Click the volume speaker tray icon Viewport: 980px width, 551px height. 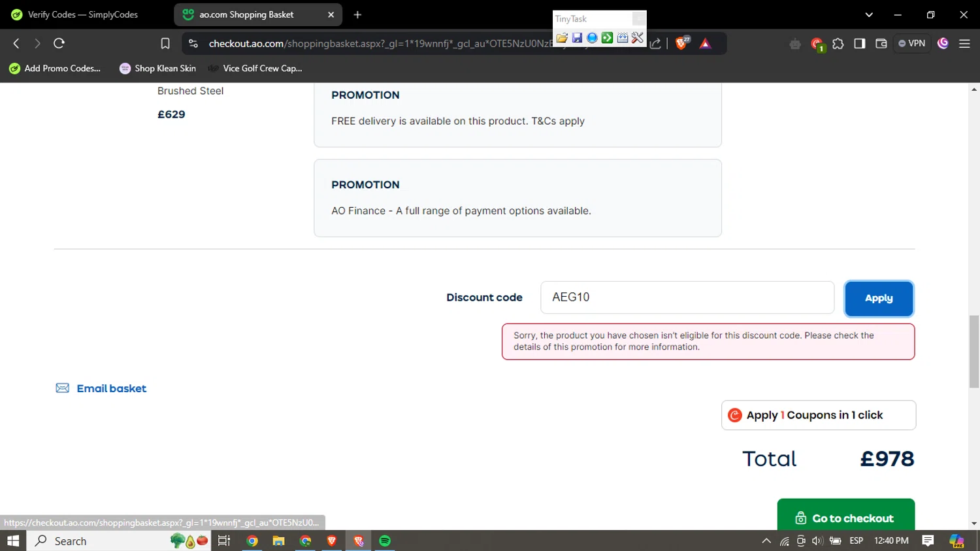coord(817,541)
